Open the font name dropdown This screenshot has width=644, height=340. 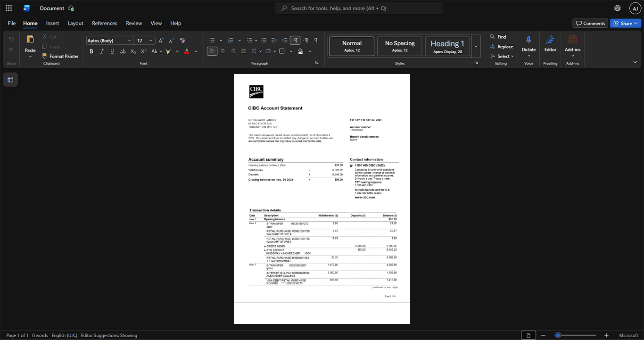coord(130,41)
